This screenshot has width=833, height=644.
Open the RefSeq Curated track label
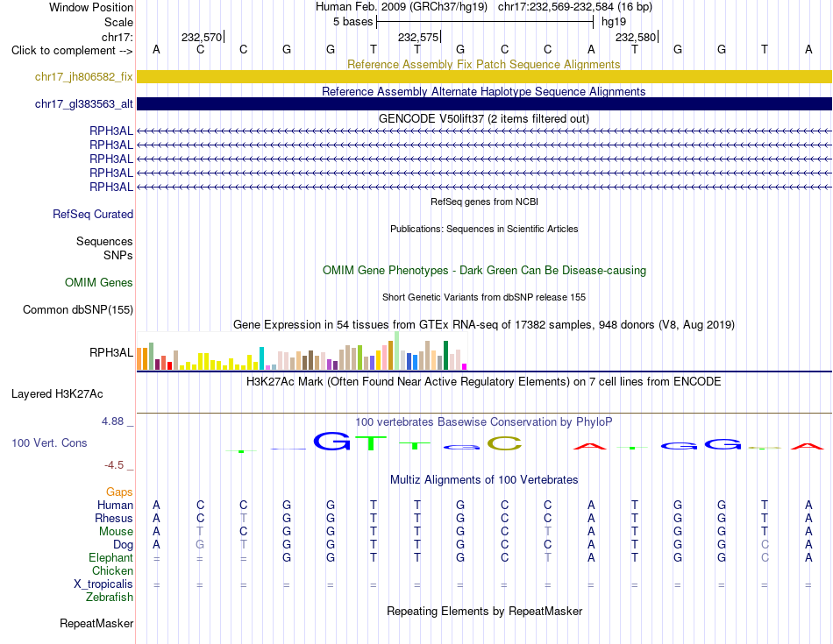click(x=93, y=214)
